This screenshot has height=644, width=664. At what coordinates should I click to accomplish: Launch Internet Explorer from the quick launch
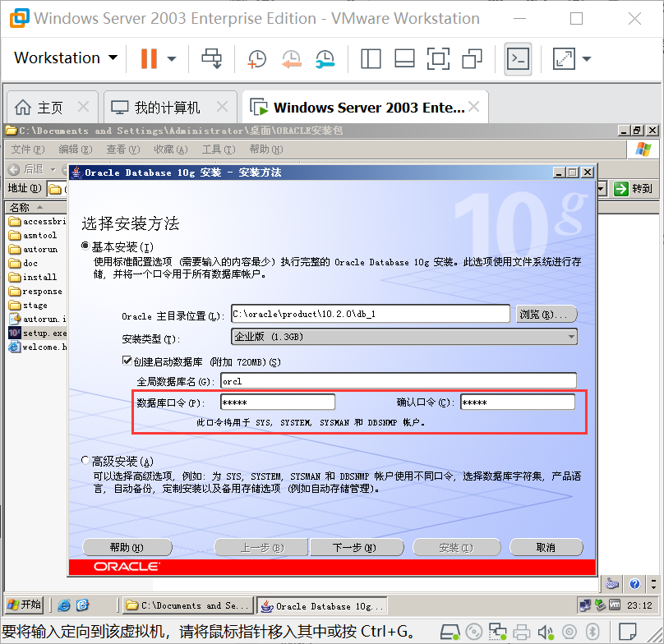tap(64, 605)
